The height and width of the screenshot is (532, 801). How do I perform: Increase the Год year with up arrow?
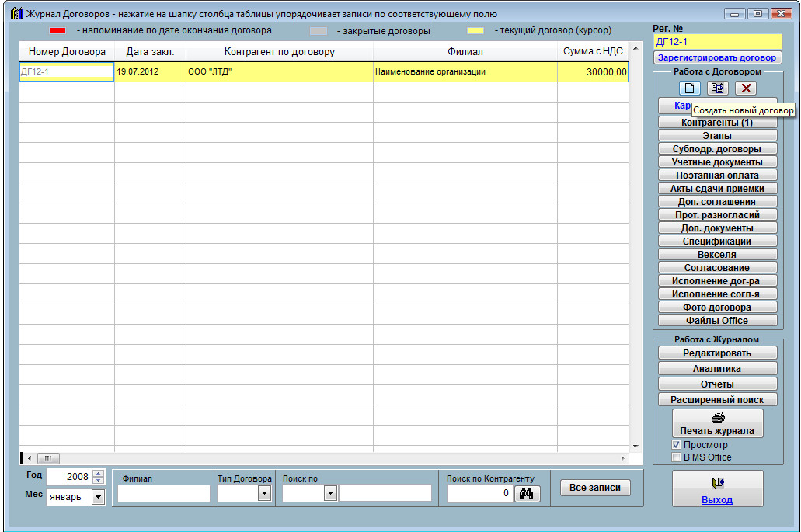pyautogui.click(x=99, y=473)
